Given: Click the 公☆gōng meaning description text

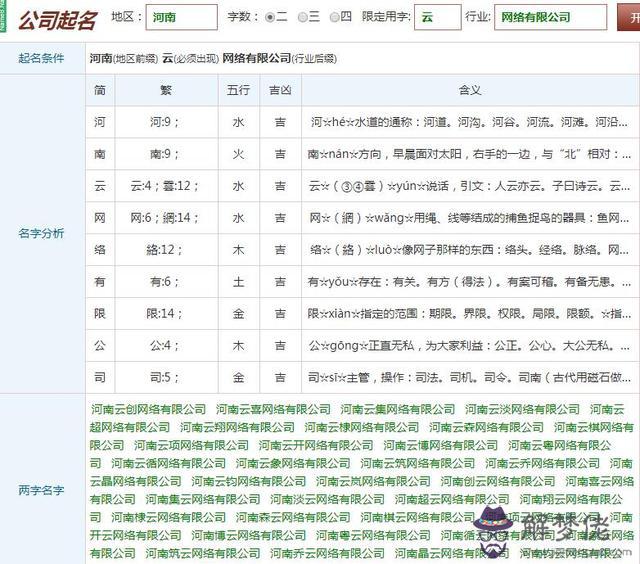Looking at the screenshot, I should (x=469, y=346).
